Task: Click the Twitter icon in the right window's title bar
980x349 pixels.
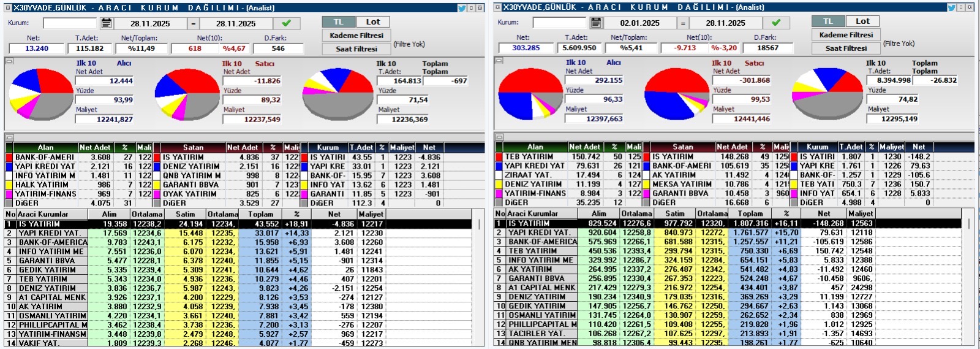Action: point(951,7)
